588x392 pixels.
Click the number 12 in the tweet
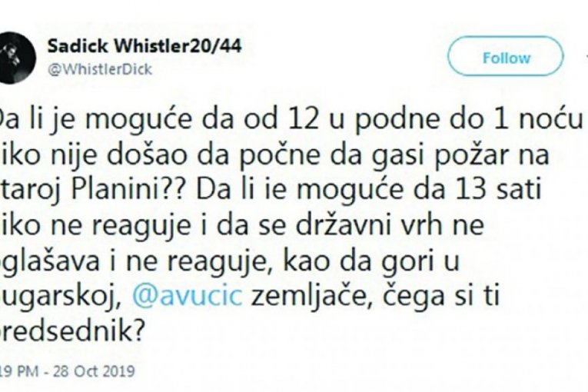click(304, 118)
